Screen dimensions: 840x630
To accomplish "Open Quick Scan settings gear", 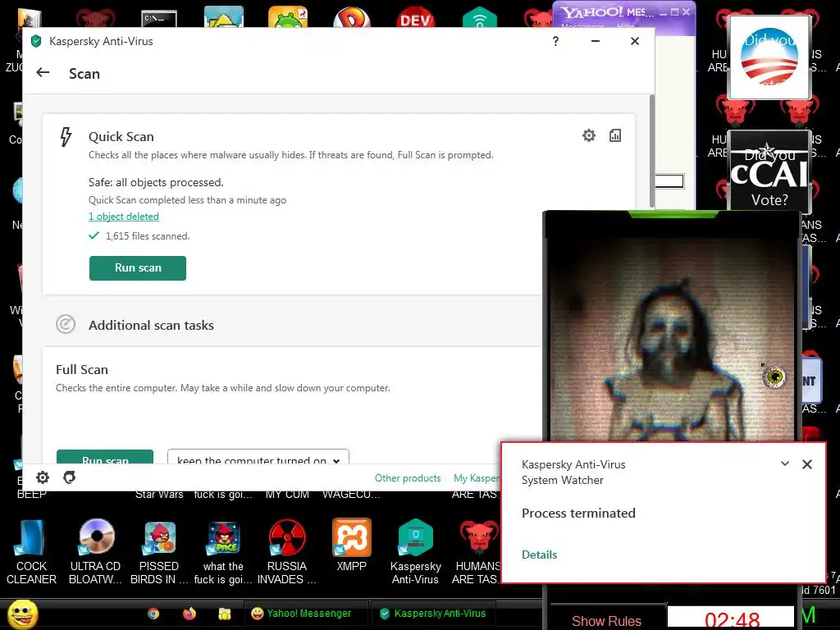I will [589, 135].
